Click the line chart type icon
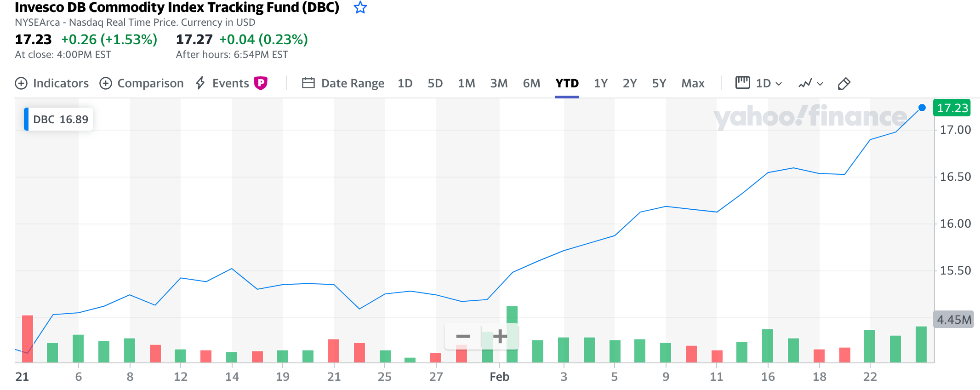This screenshot has height=390, width=980. click(805, 84)
